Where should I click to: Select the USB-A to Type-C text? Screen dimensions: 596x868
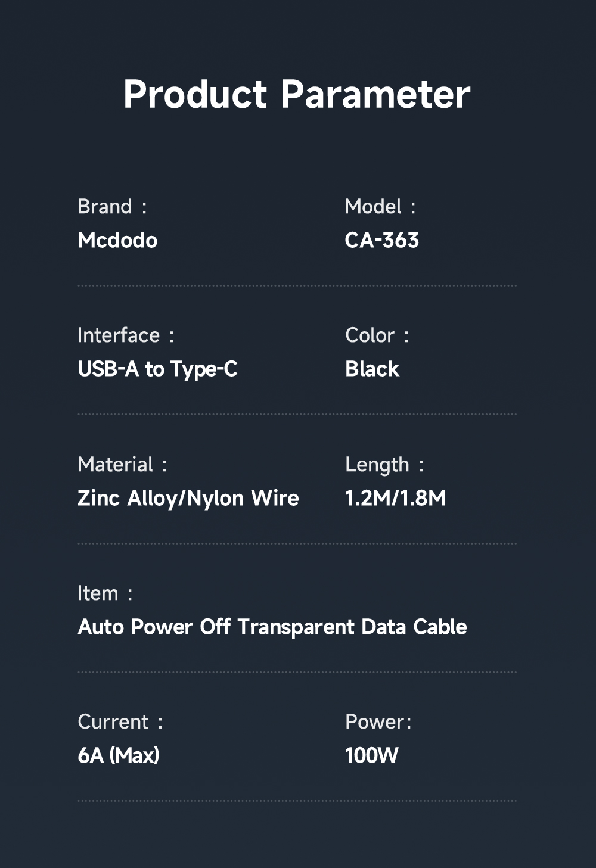[x=157, y=369]
